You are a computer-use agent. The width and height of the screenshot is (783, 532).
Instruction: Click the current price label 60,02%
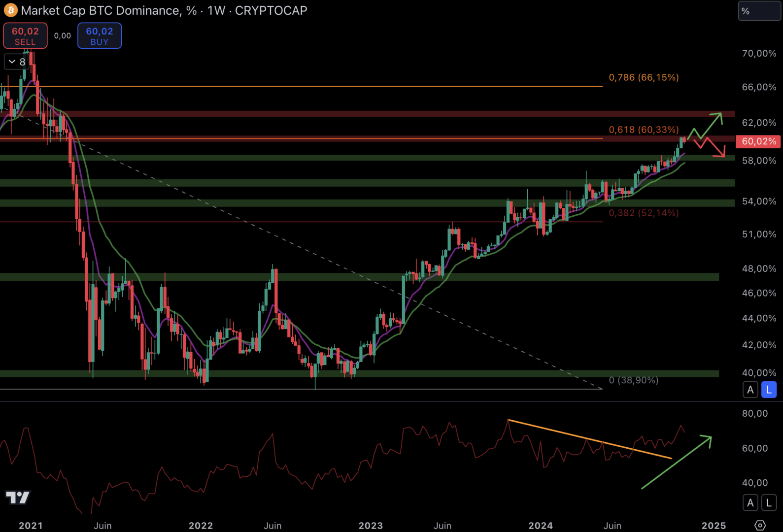click(758, 141)
